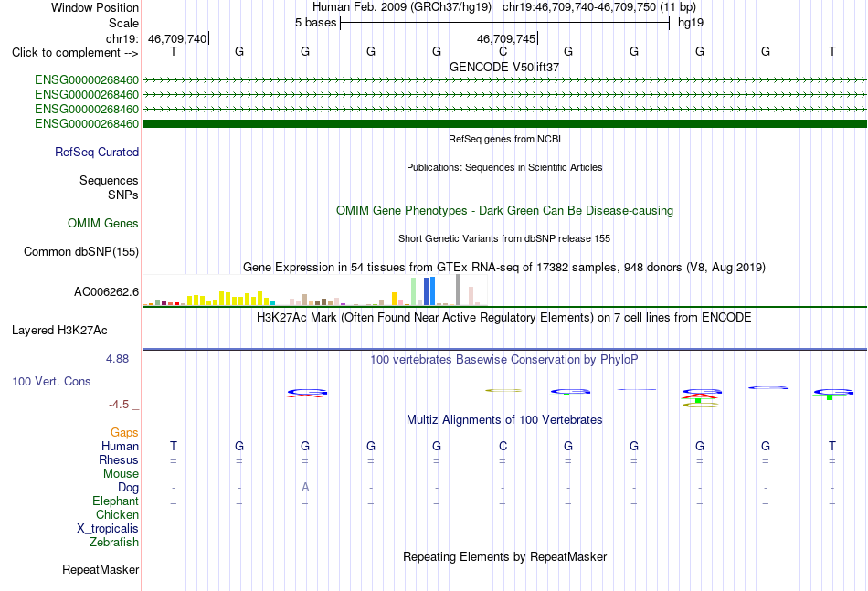Click the 'RefSeq genes from NCBI' title
Screen dimensions: 868x591
coord(504,139)
